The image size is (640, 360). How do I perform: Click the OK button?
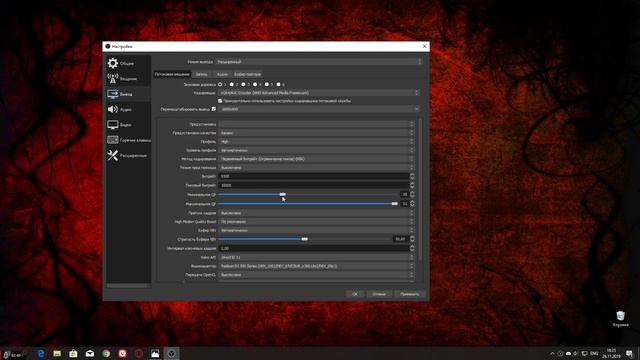(355, 294)
